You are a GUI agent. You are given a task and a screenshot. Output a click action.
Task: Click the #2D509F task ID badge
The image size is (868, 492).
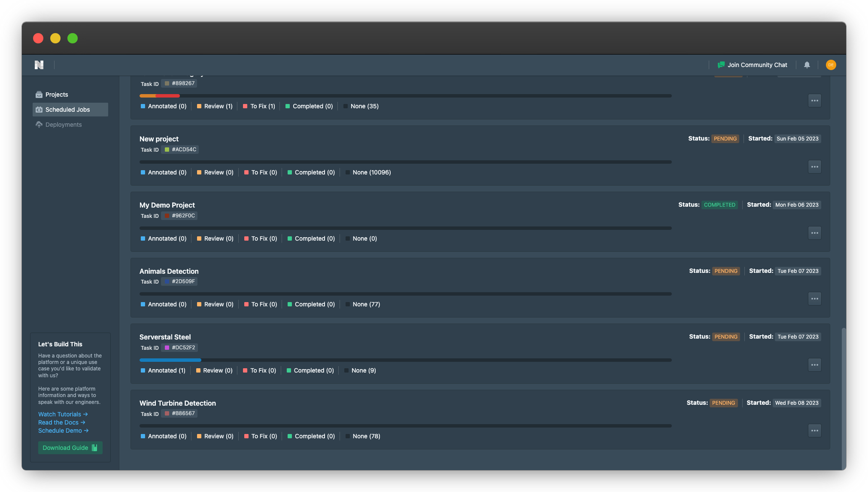coord(179,281)
